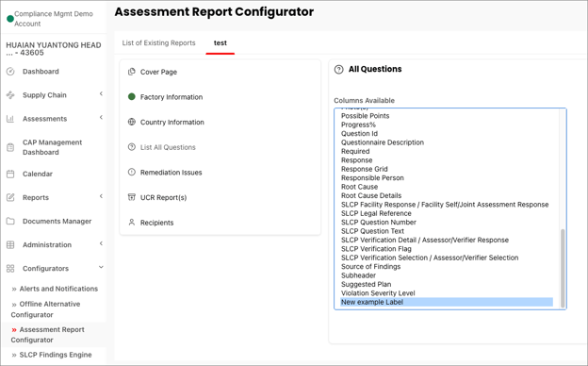This screenshot has width=588, height=366.
Task: Click the All Questions help circle icon
Action: click(x=338, y=70)
